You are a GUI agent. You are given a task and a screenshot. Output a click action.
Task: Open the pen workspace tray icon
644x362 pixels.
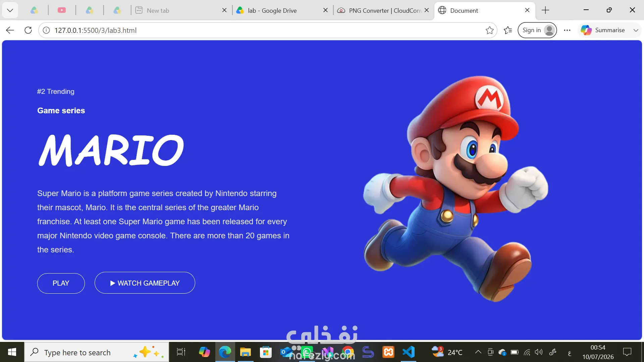[x=553, y=352]
